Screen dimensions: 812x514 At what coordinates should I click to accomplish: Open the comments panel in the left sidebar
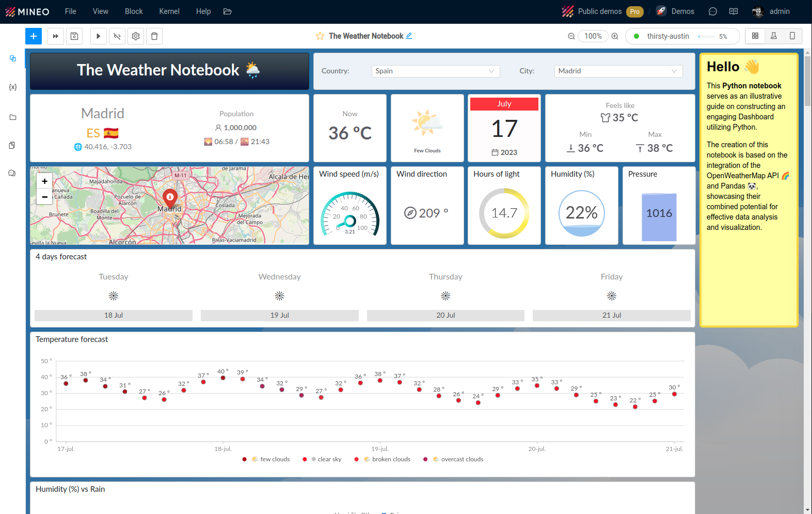[12, 173]
